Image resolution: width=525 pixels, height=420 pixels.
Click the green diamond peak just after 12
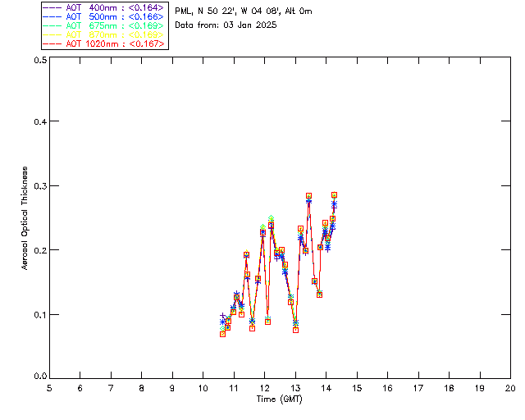(x=271, y=218)
